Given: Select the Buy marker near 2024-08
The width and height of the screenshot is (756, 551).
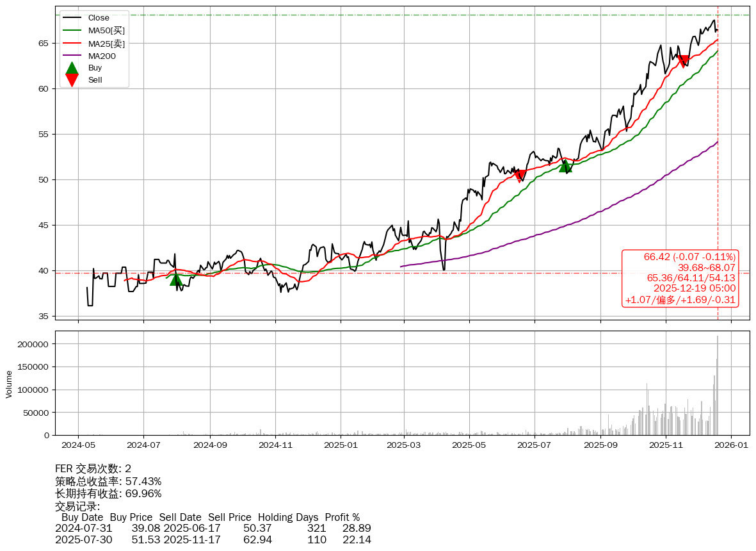Looking at the screenshot, I should tap(176, 279).
